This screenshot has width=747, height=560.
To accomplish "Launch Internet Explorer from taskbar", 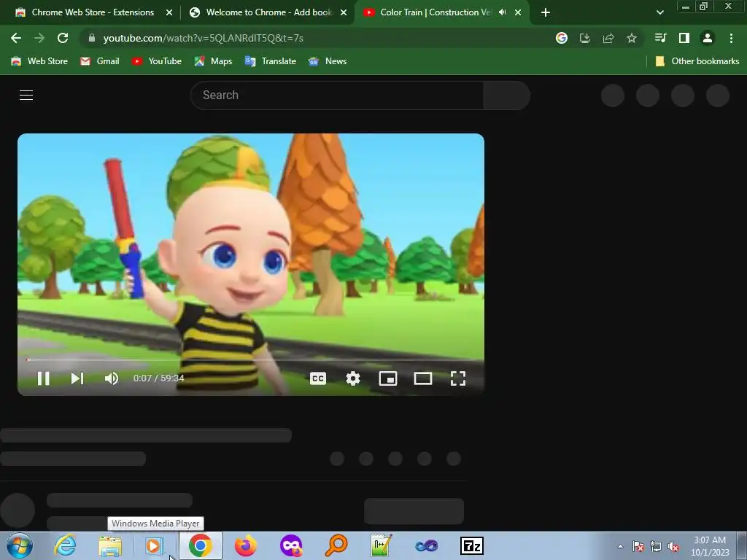I will pyautogui.click(x=65, y=545).
